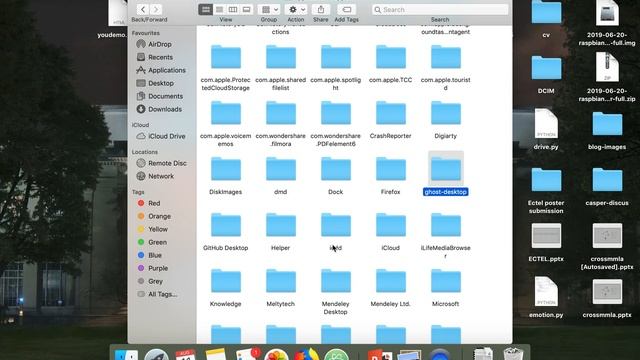Select the com.apple.ProtectedCloudStorage folder

tap(226, 57)
